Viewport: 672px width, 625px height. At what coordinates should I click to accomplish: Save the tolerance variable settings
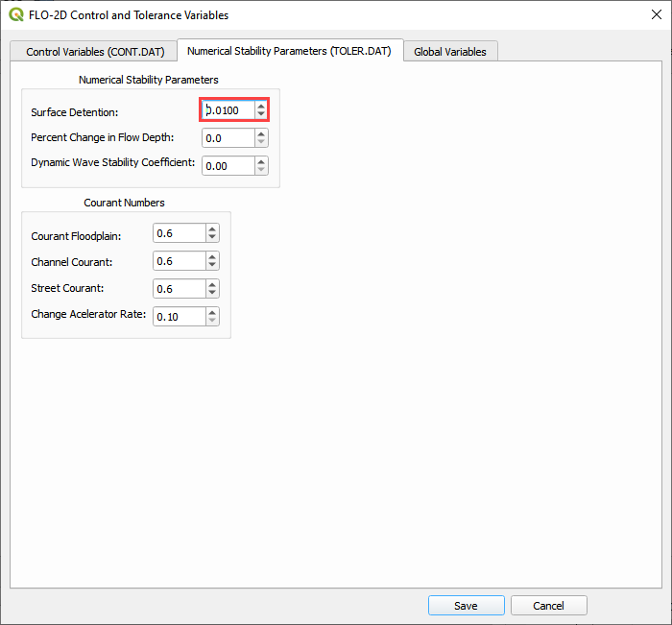(466, 606)
